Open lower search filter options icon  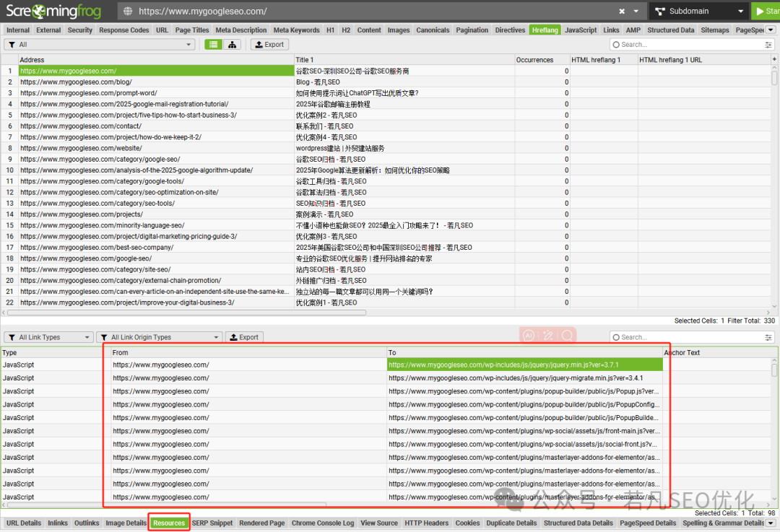(768, 337)
